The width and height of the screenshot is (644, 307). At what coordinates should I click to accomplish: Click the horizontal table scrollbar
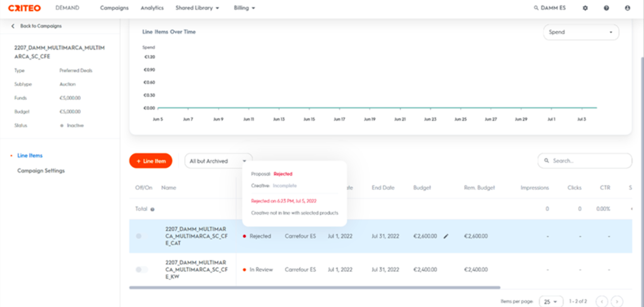coord(314,287)
